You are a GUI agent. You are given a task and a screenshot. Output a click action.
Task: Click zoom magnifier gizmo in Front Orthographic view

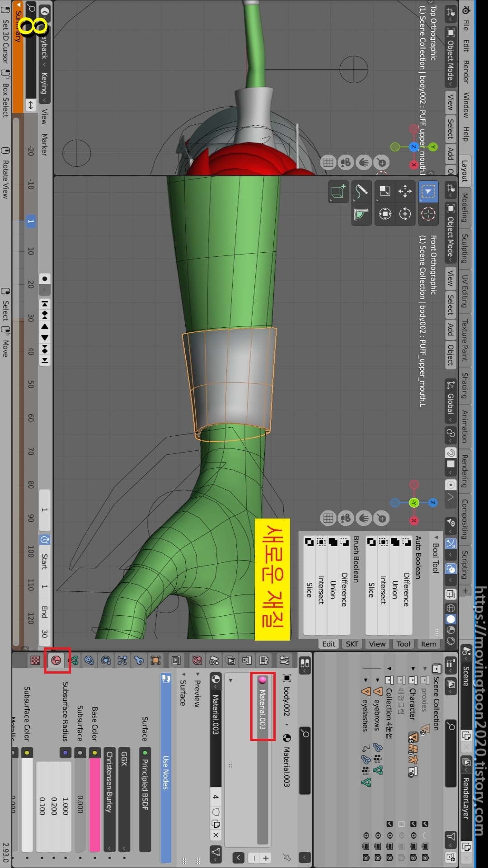pos(382,519)
